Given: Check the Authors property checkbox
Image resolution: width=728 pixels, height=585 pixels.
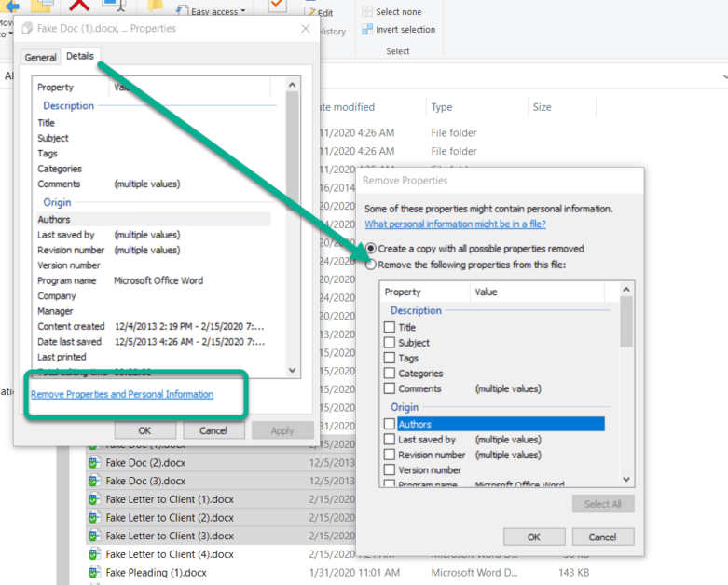Looking at the screenshot, I should click(390, 424).
